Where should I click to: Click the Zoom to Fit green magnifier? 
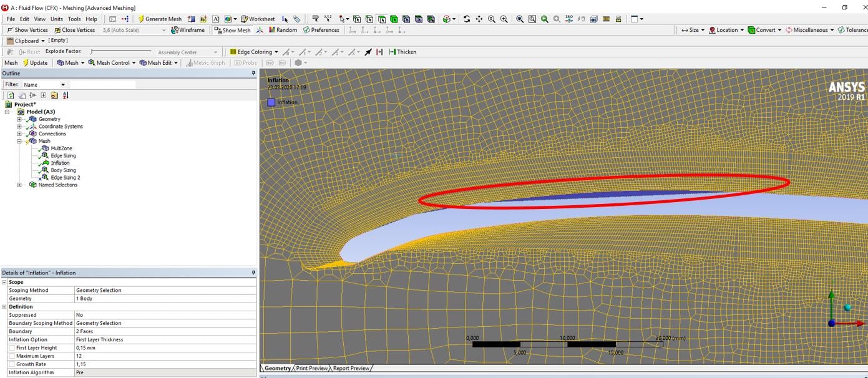[544, 19]
